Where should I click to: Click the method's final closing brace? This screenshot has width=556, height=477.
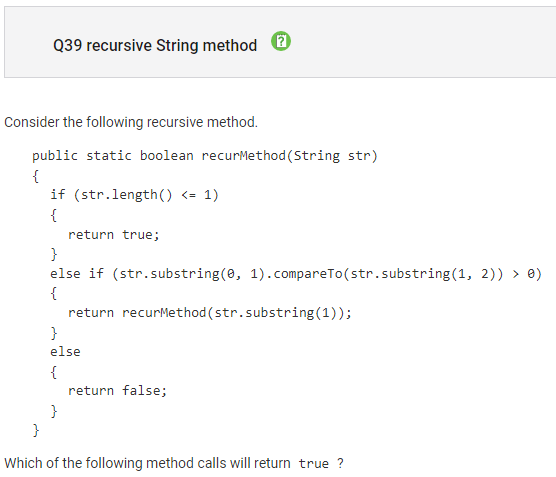click(36, 430)
